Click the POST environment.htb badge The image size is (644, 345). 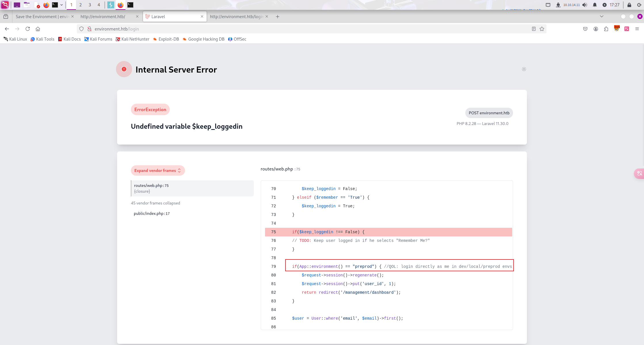(x=489, y=113)
